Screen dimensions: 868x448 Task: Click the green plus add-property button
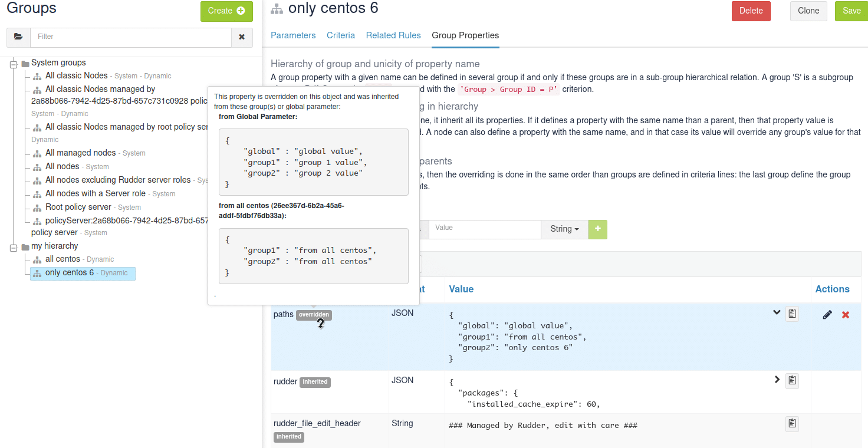tap(597, 229)
